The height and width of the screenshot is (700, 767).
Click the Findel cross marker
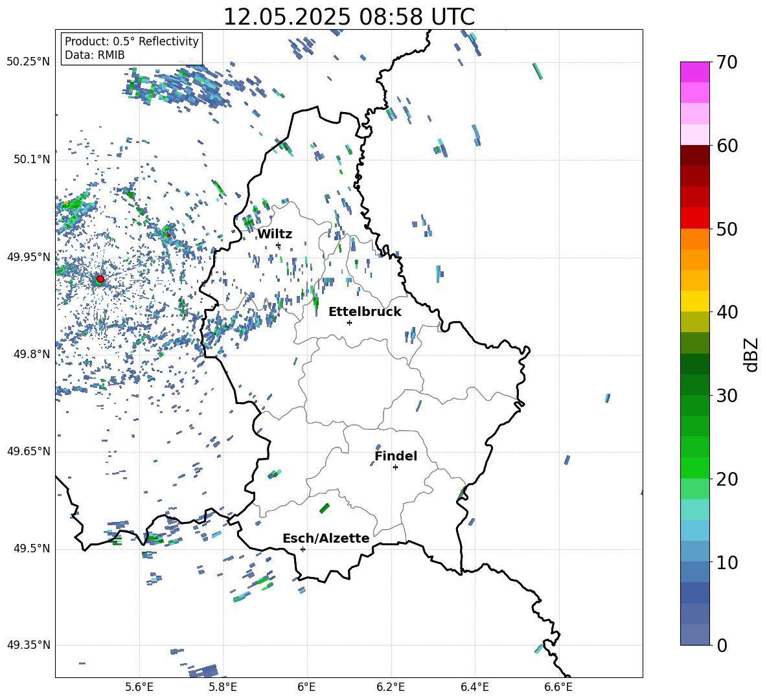[395, 468]
